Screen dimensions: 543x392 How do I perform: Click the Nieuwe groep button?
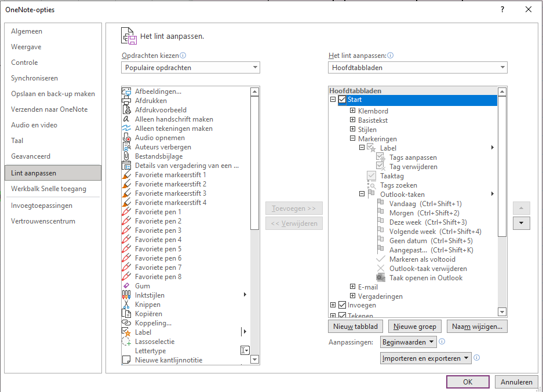click(415, 326)
